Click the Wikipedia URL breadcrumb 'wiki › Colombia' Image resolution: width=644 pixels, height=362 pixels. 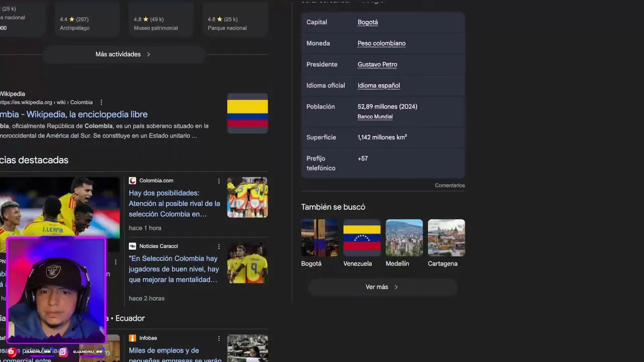pyautogui.click(x=74, y=103)
